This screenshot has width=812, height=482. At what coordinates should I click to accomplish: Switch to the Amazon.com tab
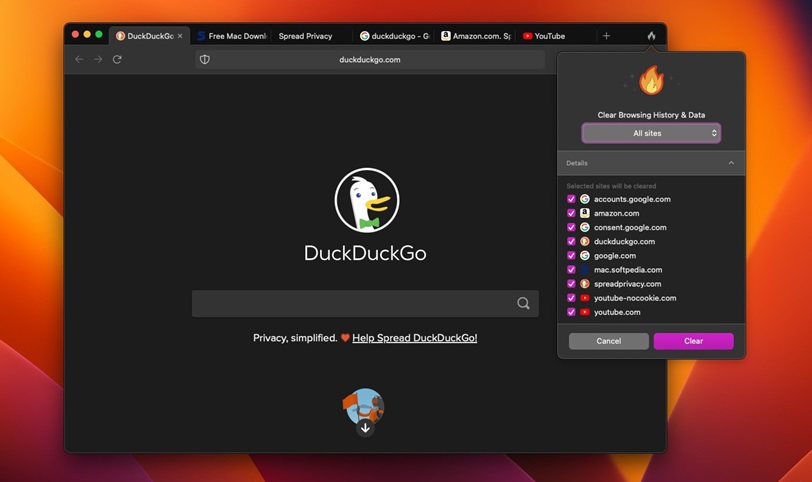coord(476,36)
